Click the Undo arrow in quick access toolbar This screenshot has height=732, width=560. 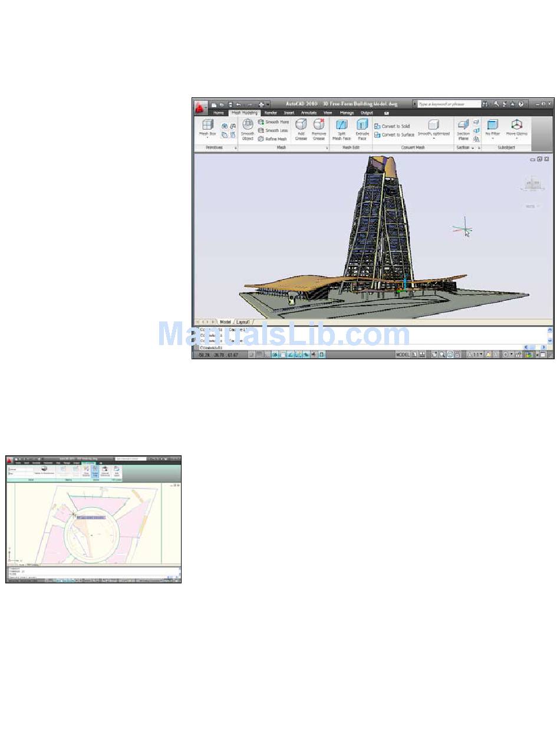(239, 104)
